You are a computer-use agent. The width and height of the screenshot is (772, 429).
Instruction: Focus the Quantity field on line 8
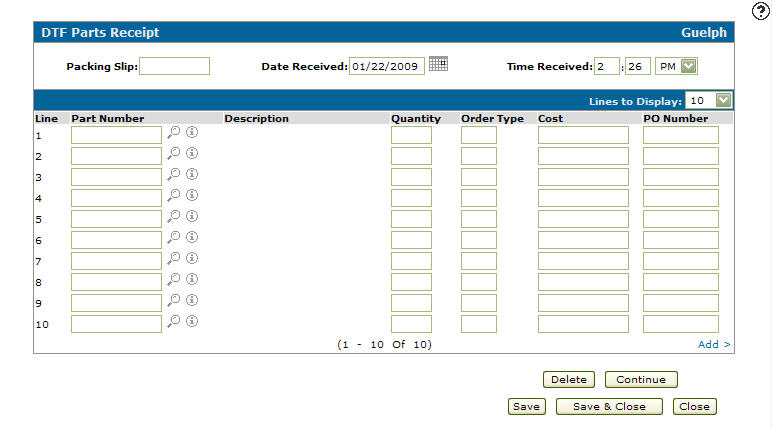[412, 282]
